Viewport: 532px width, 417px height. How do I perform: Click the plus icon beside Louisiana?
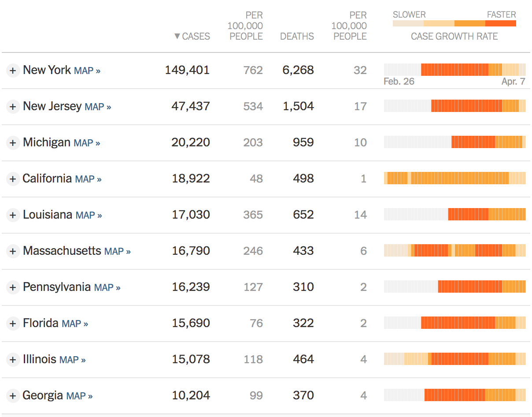click(13, 215)
